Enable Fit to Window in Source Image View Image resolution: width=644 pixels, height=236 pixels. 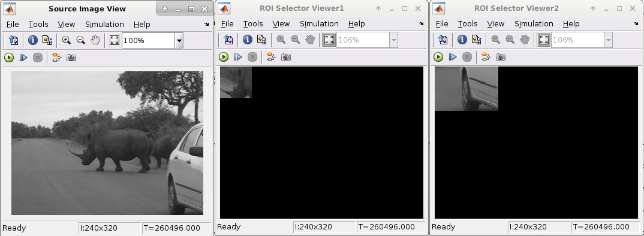(x=115, y=40)
